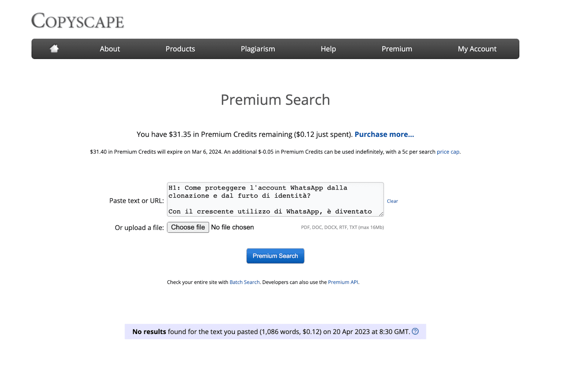Click the Copyscape logo

click(78, 21)
